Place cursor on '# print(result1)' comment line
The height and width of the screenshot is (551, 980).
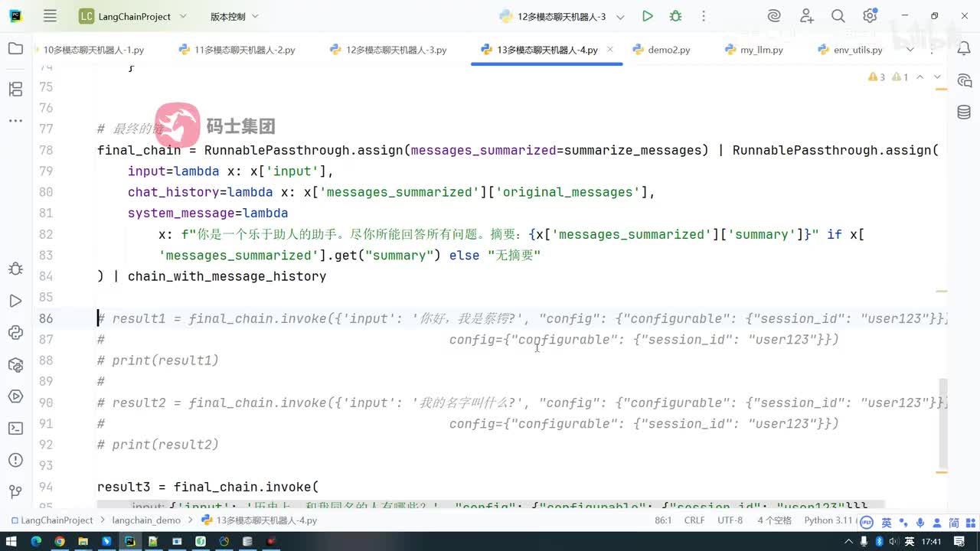click(x=158, y=360)
